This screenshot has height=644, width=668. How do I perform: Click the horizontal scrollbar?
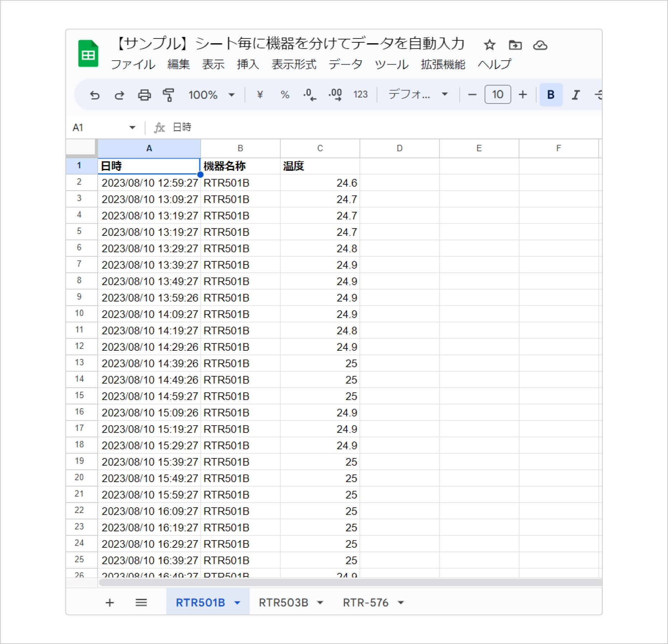coord(350,582)
